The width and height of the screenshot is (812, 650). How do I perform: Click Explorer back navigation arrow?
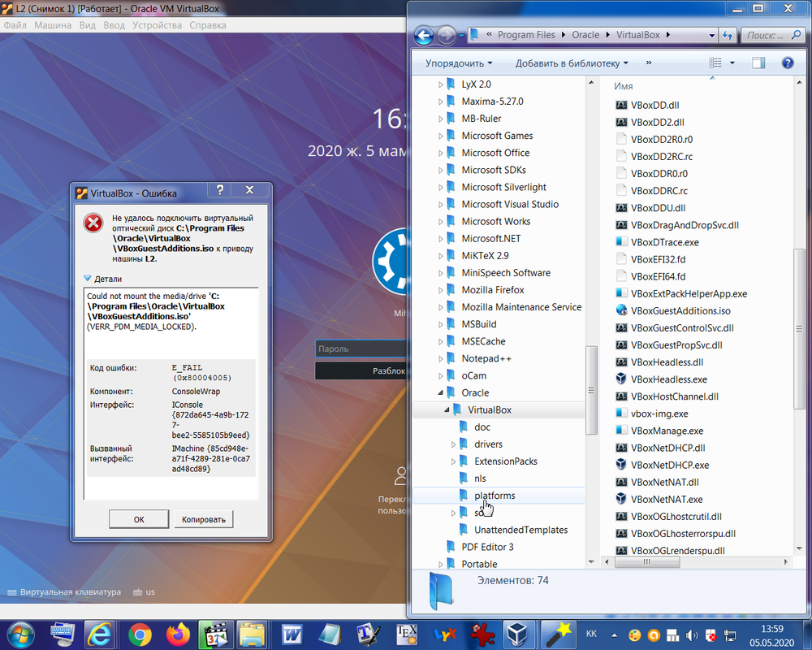424,35
